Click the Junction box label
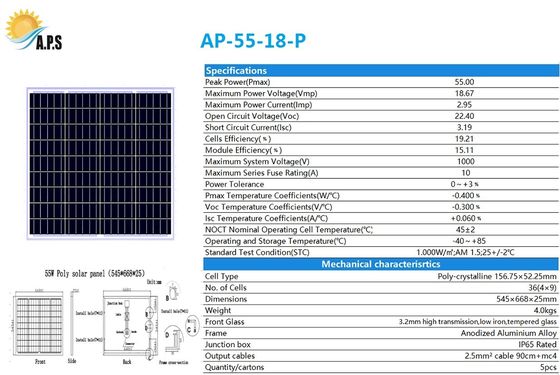This screenshot has width=560, height=375. click(228, 345)
